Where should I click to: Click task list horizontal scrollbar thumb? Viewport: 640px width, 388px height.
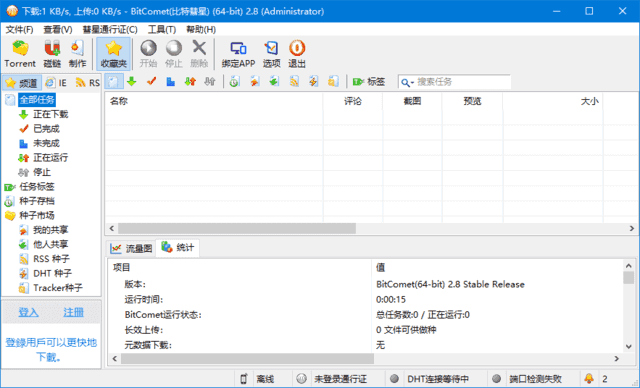click(237, 228)
